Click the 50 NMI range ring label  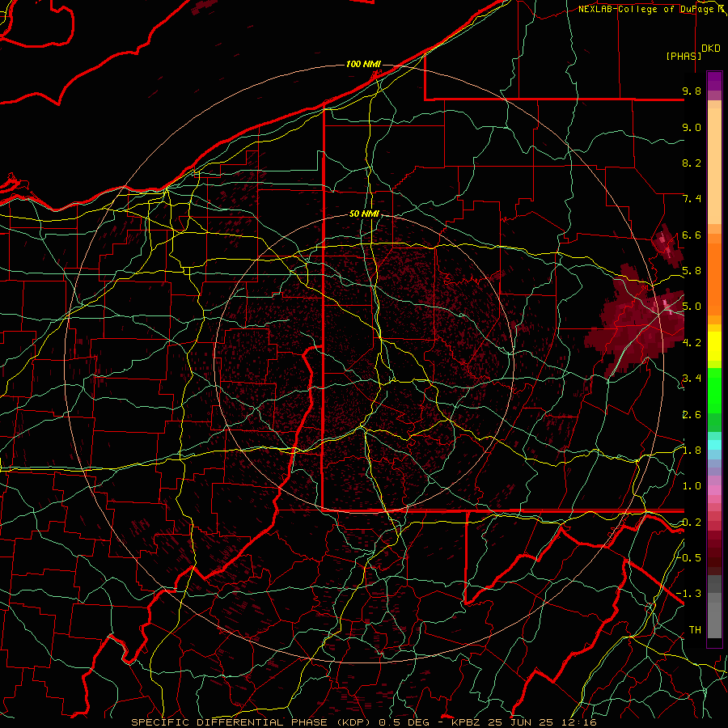point(364,214)
